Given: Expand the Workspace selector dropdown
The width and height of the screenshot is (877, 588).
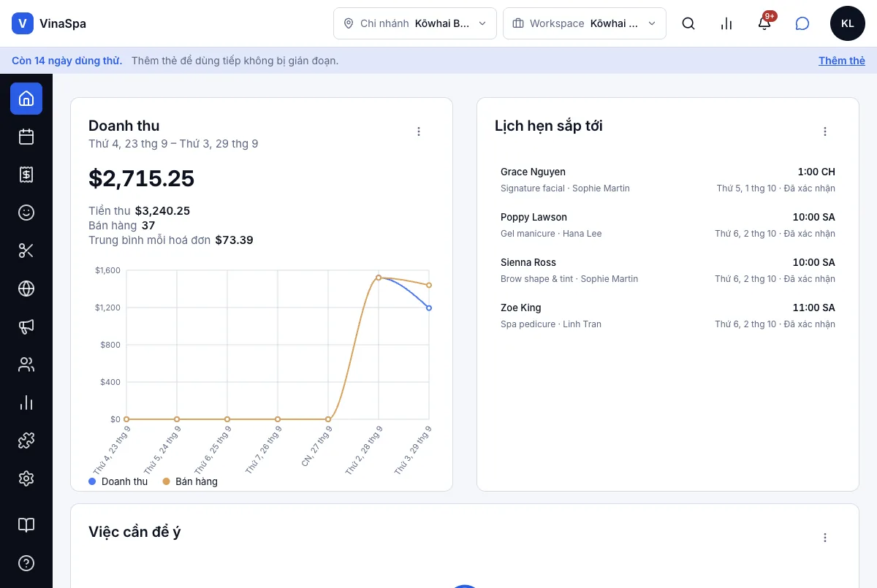Looking at the screenshot, I should pyautogui.click(x=585, y=23).
